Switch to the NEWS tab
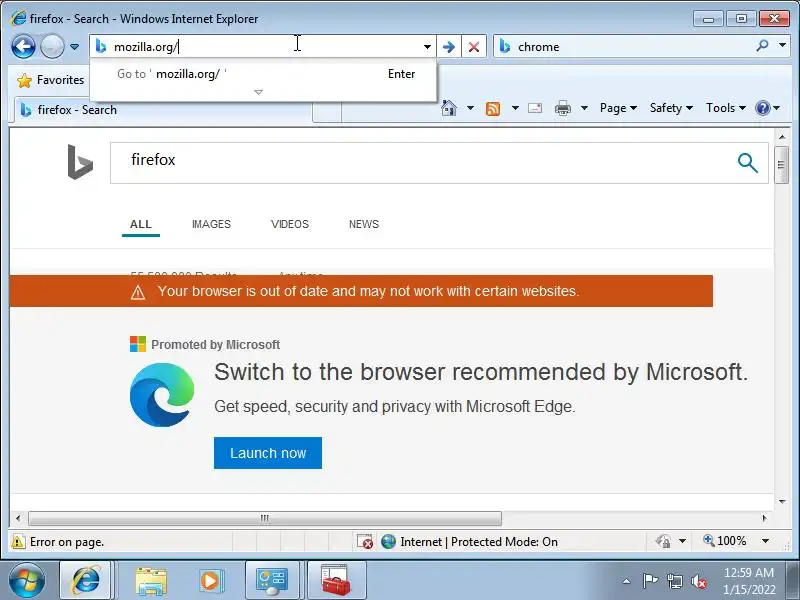Screen dimensions: 800x600 (x=364, y=224)
